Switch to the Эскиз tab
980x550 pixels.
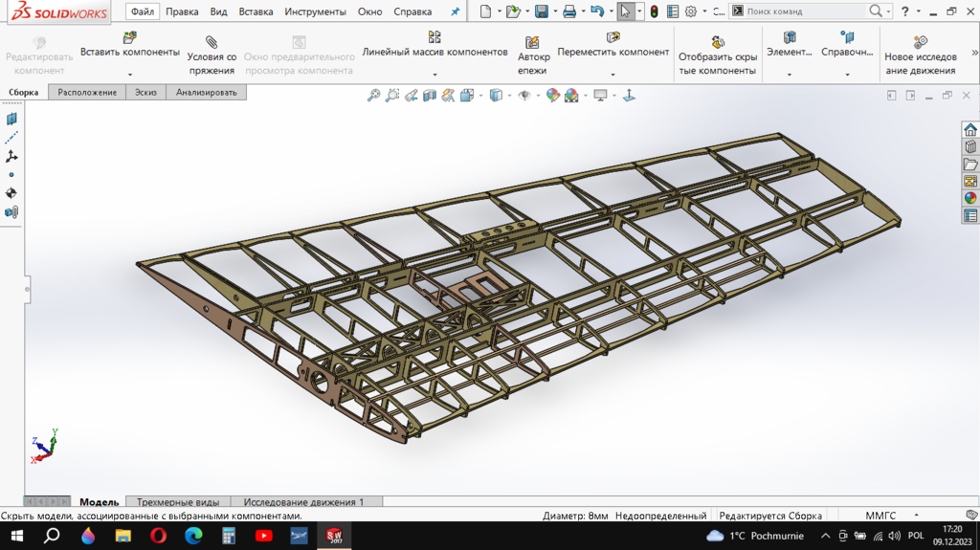[145, 92]
